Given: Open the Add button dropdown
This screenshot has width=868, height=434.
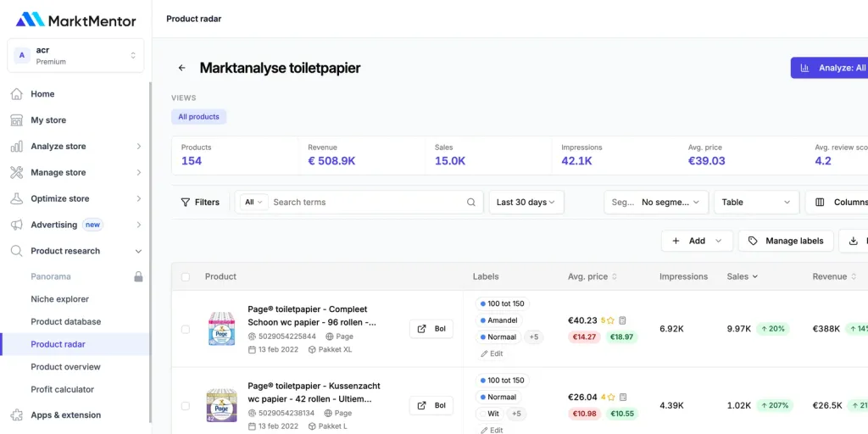Looking at the screenshot, I should click(697, 241).
